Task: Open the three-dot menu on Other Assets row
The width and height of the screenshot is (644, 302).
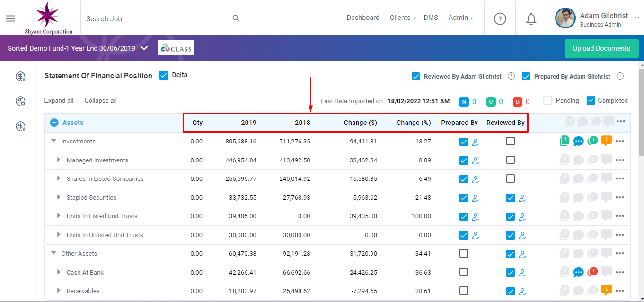Action: [x=620, y=254]
